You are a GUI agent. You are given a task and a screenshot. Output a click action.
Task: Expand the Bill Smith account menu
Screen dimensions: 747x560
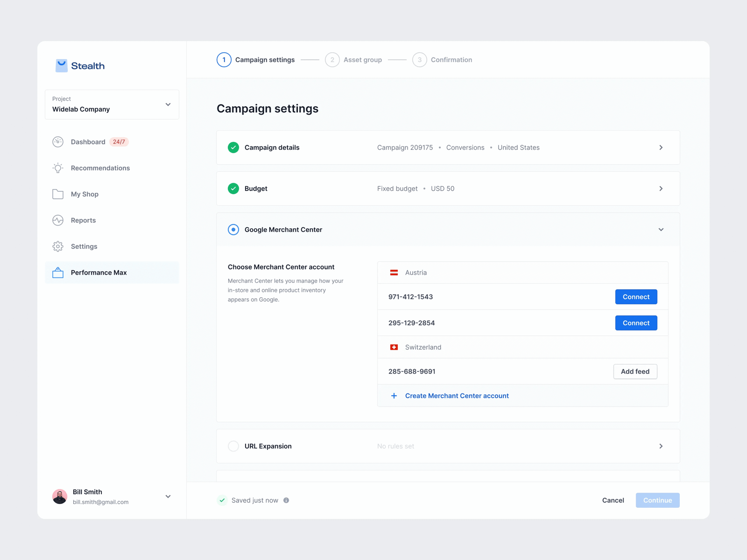(168, 497)
